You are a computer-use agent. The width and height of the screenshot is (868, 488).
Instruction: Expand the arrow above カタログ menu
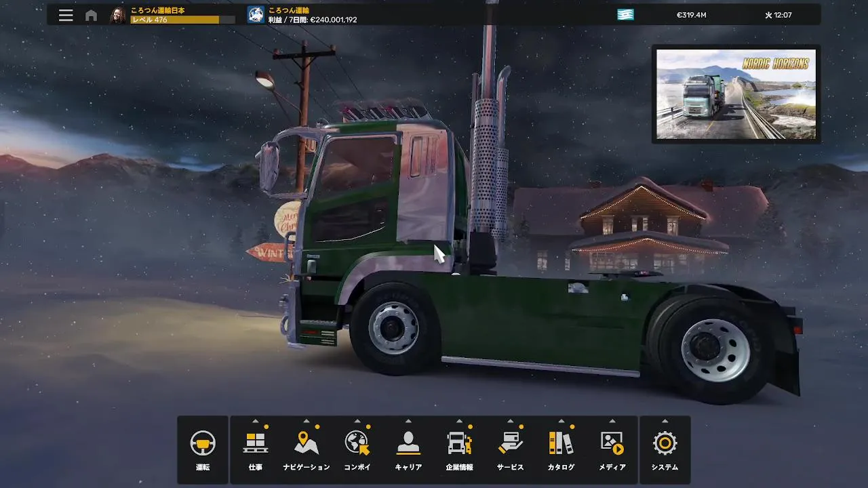coord(561,421)
